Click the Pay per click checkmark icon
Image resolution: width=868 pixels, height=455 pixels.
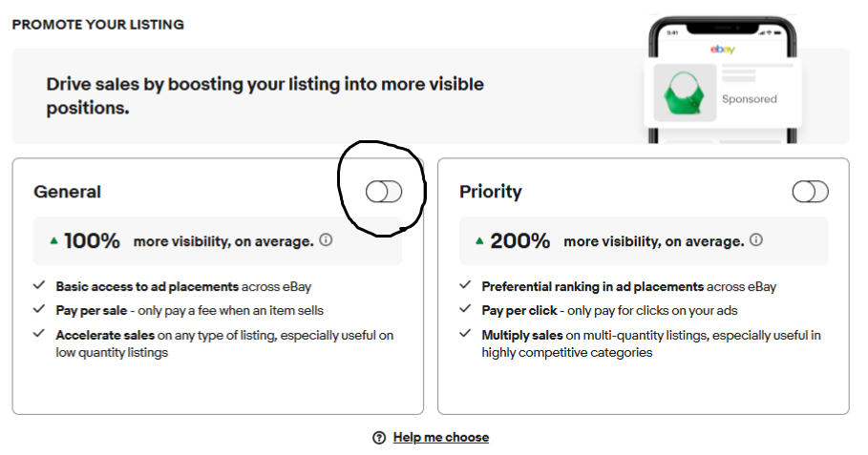point(465,308)
